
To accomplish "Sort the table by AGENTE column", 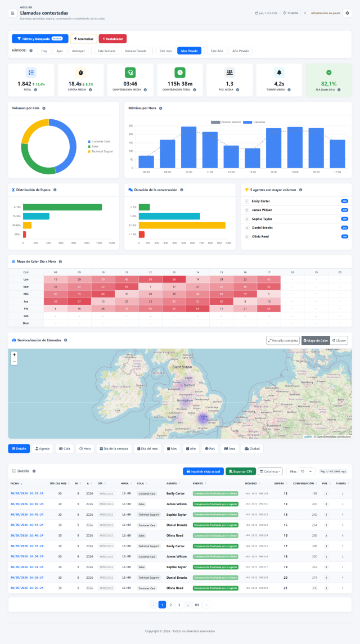I will [x=173, y=483].
